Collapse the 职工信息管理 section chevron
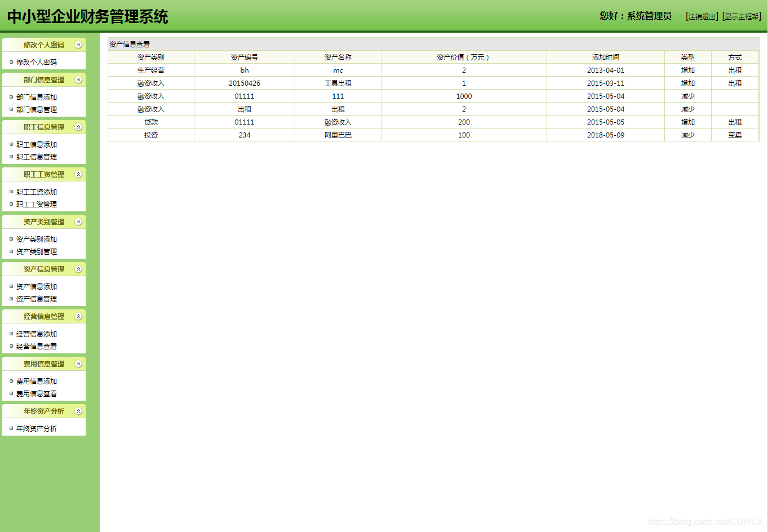The height and width of the screenshot is (532, 768). coord(79,127)
